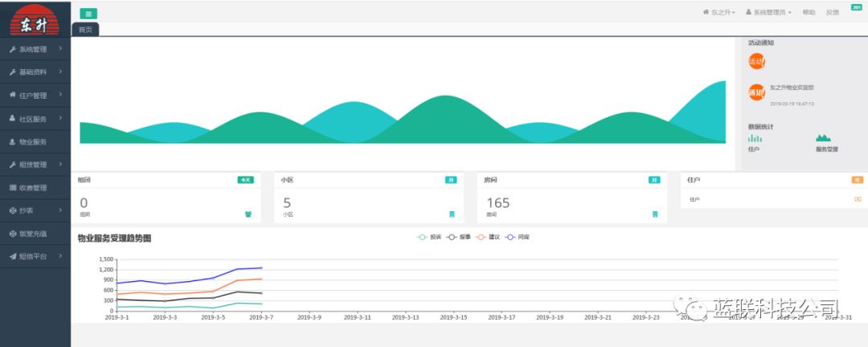The image size is (868, 347).
Task: Expand the 短信平台 sidebar submenu chevron
Action: click(x=60, y=257)
